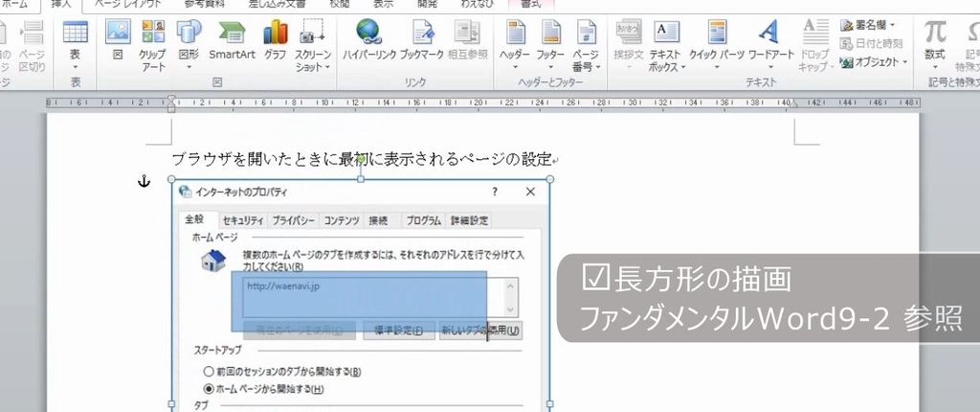Insert a picture (図) from file
This screenshot has height=412, width=980.
pos(118,40)
